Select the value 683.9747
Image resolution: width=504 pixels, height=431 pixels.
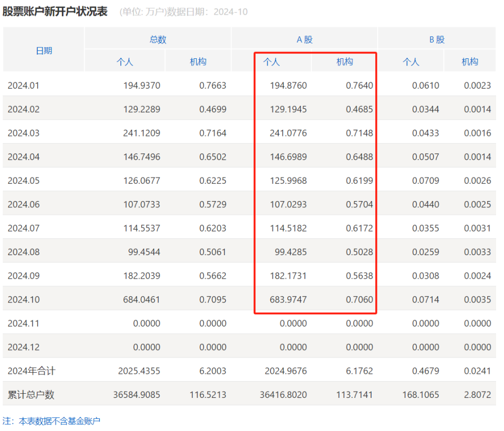tap(288, 300)
